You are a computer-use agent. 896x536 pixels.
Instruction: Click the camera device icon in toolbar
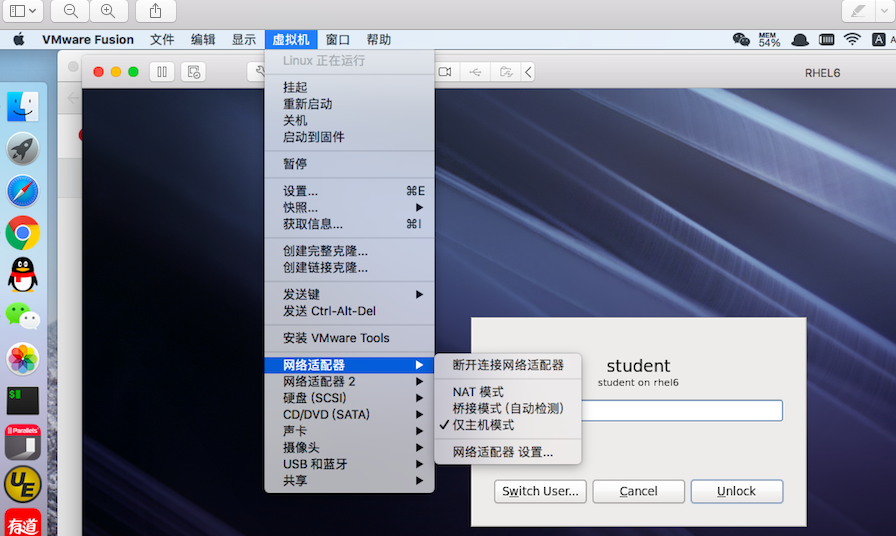tap(445, 72)
